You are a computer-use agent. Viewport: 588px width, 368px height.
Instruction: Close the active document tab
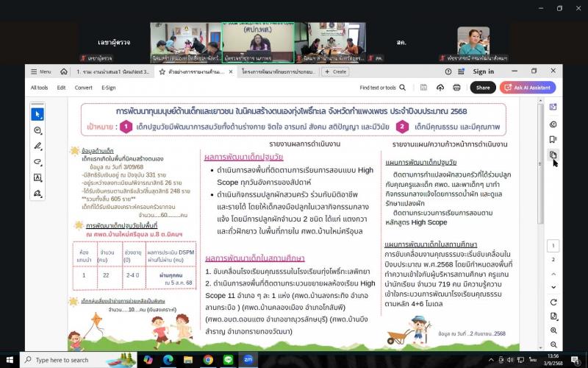coord(231,71)
